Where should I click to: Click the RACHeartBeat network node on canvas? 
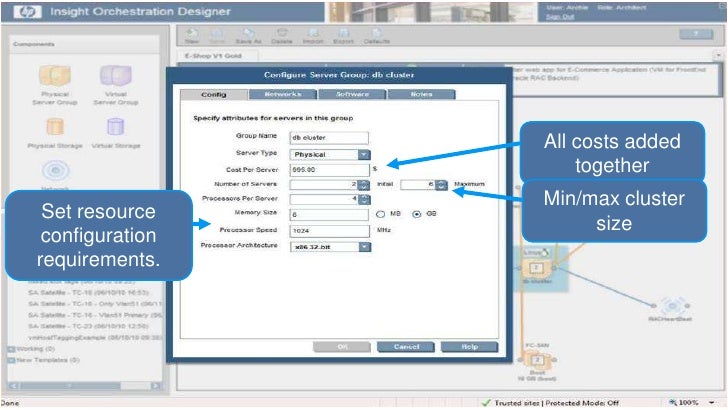point(671,306)
